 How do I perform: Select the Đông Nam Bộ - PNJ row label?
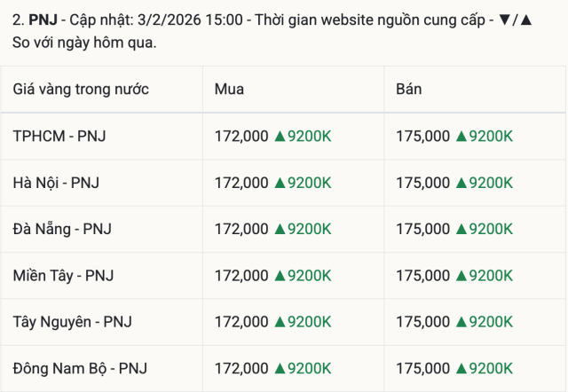pos(80,367)
